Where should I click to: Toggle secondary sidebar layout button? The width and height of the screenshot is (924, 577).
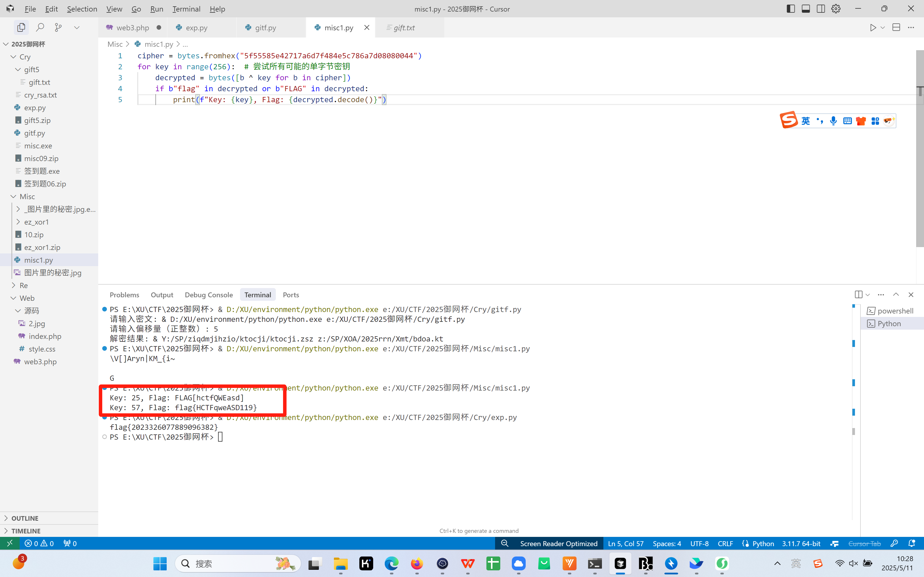pyautogui.click(x=821, y=9)
